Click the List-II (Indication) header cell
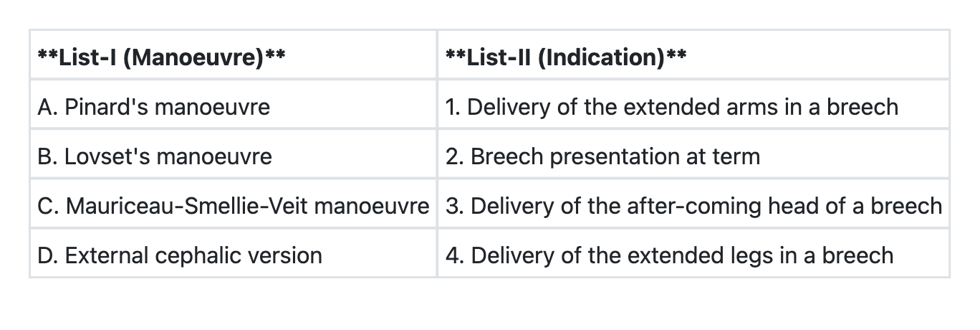Image resolution: width=980 pixels, height=330 pixels. click(565, 57)
